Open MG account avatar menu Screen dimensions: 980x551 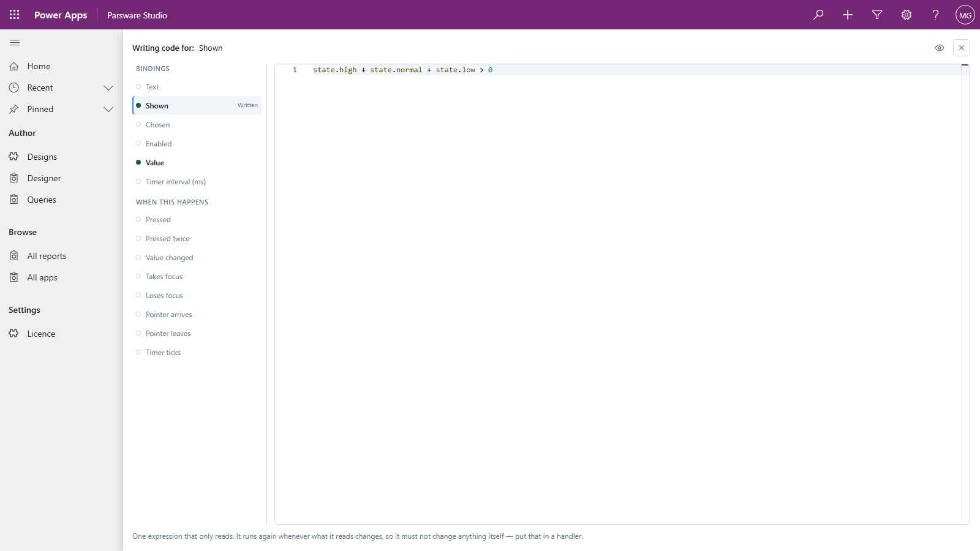tap(965, 15)
